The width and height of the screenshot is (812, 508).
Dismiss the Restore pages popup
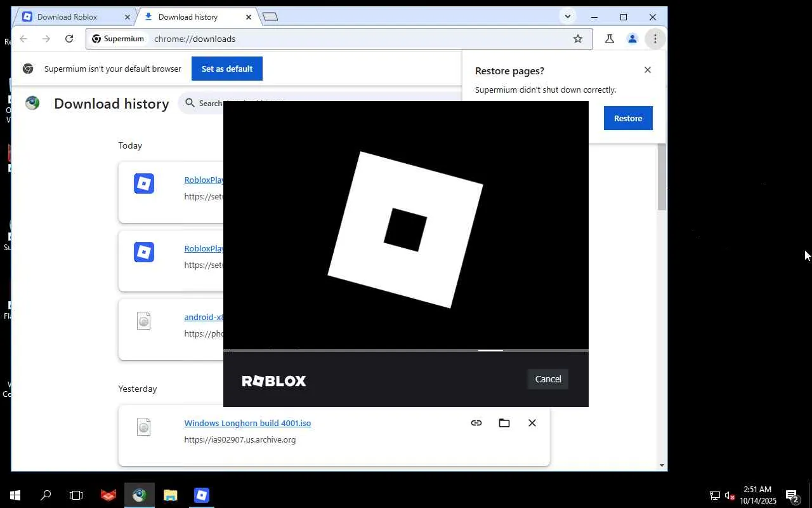point(648,70)
